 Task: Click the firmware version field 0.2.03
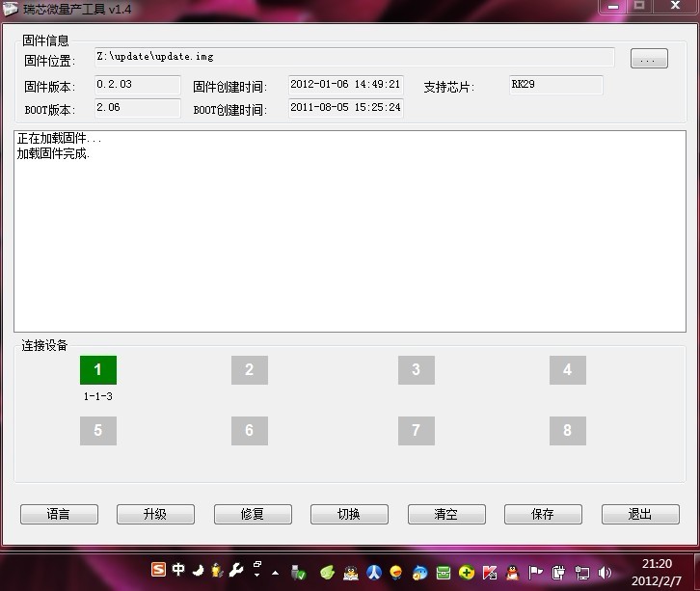coord(138,85)
